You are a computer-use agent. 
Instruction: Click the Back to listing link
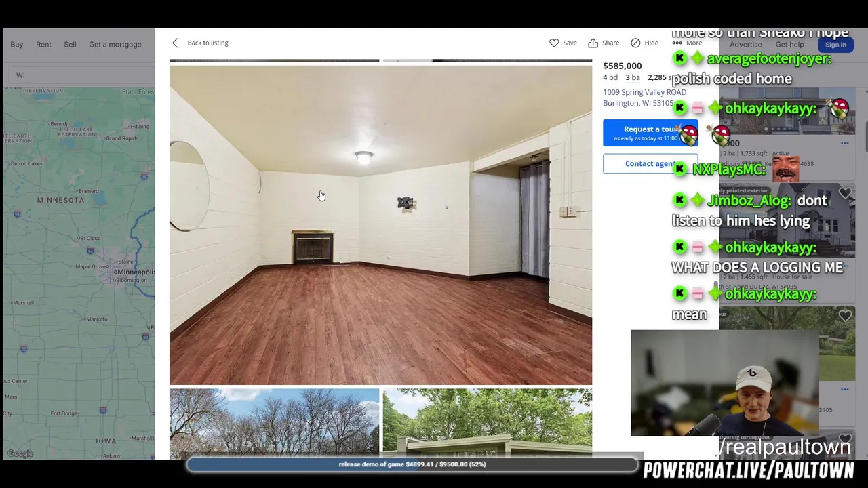coord(208,43)
